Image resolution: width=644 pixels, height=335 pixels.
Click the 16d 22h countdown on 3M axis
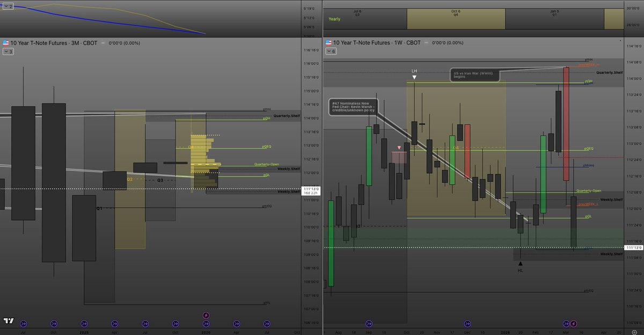click(311, 193)
